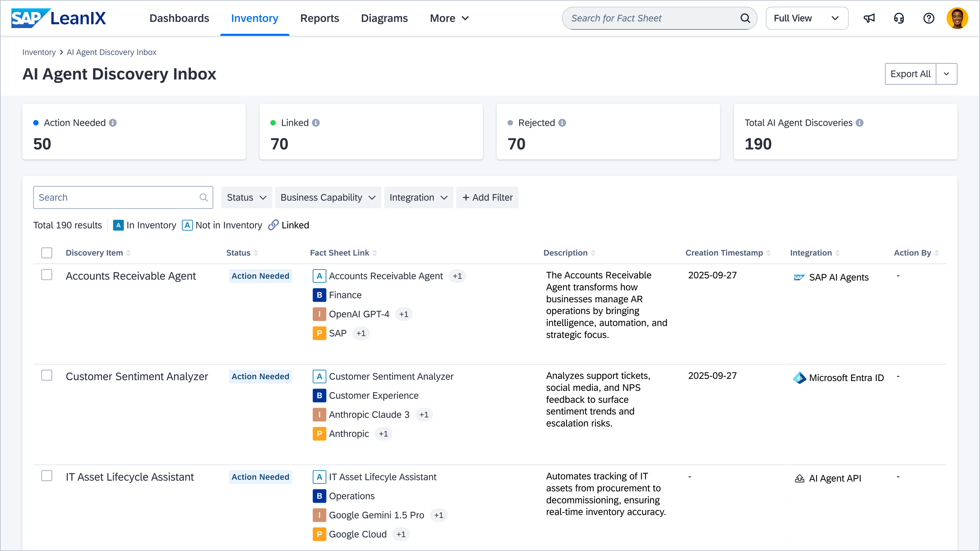Select the Customer Sentiment Analyzer checkbox
The height and width of the screenshot is (551, 980).
tap(47, 375)
